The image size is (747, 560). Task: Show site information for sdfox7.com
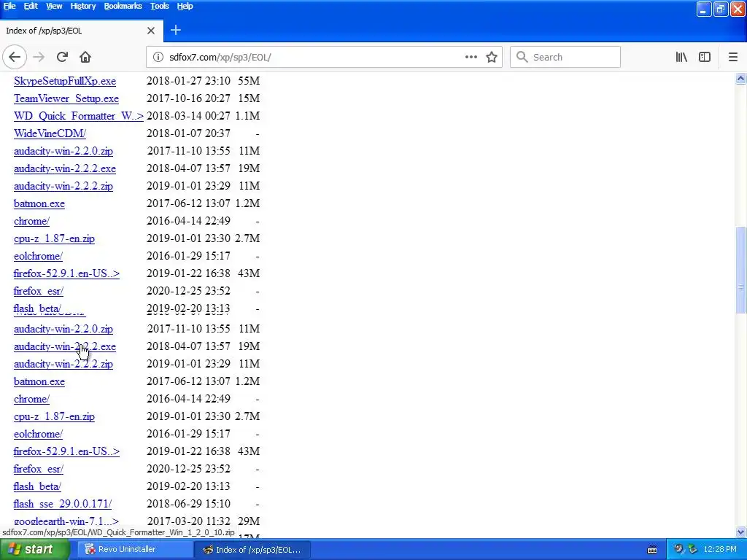[x=158, y=57]
